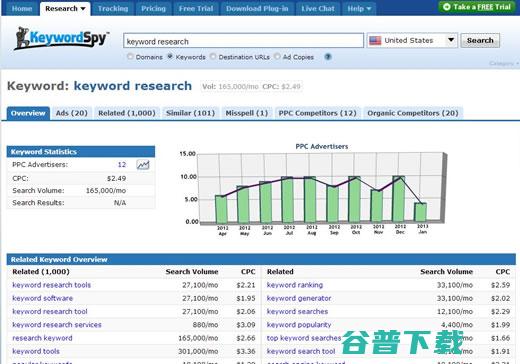Screen dimensions: 520x364
Task: Open the Tracking menu item
Action: pos(113,9)
